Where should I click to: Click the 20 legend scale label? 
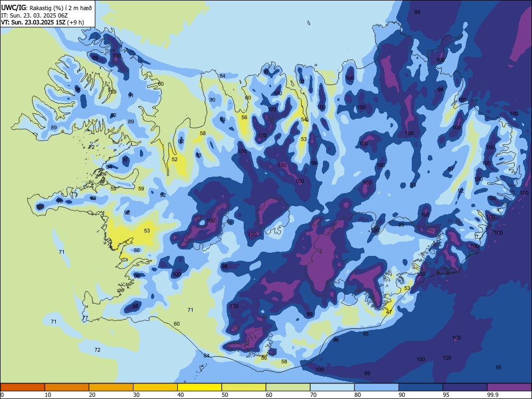click(x=92, y=395)
